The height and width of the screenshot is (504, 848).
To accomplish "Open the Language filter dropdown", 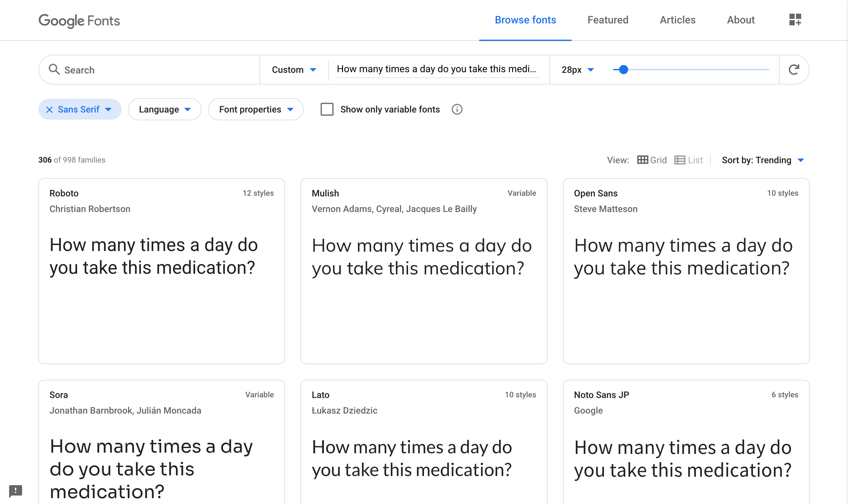I will pyautogui.click(x=165, y=109).
